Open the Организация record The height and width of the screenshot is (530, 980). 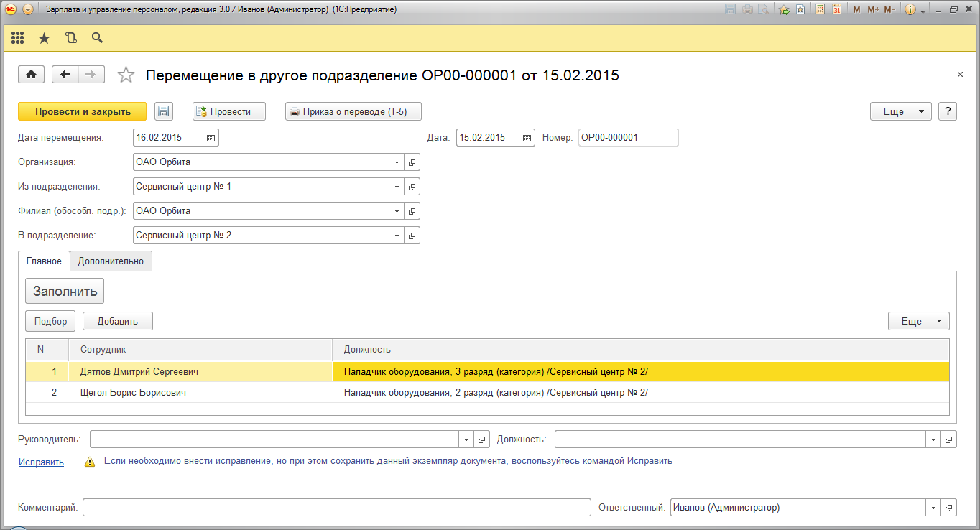click(412, 162)
